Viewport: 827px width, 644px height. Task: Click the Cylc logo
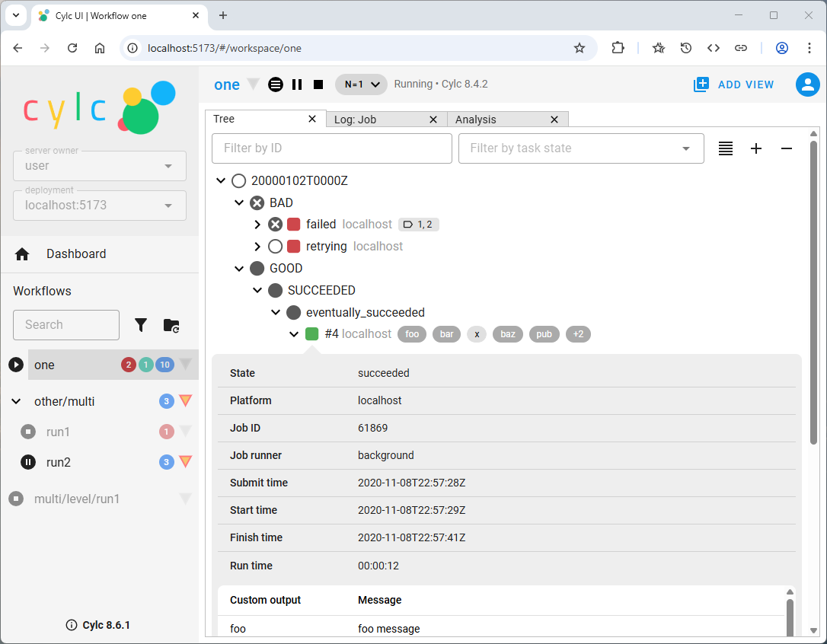(99, 109)
